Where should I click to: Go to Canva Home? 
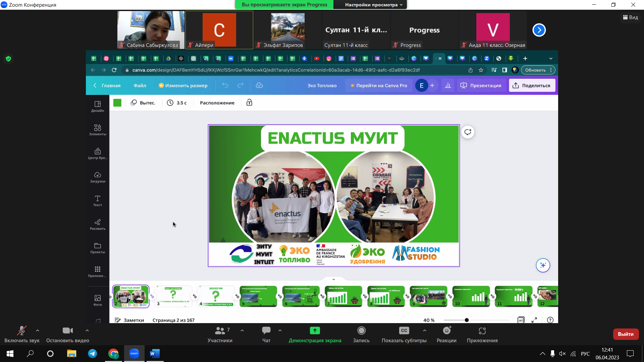click(x=107, y=85)
